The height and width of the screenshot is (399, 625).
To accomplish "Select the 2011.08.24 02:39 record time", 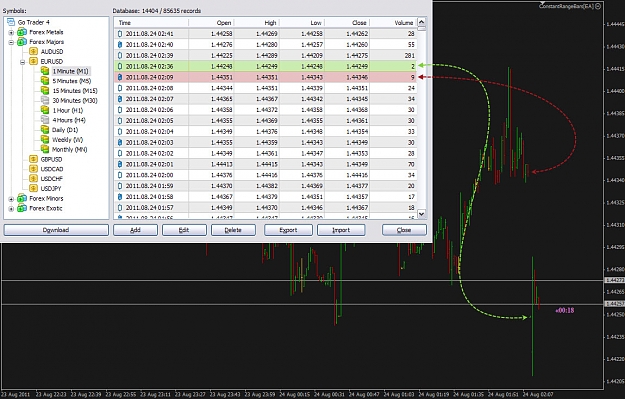I will click(149, 55).
